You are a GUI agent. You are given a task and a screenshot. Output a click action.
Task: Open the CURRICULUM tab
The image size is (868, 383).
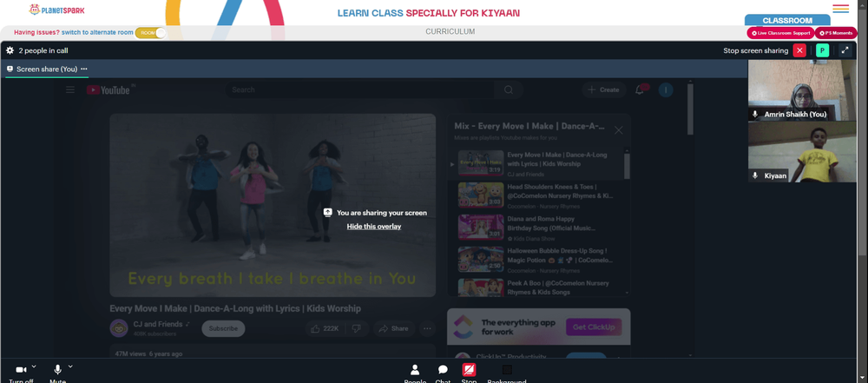[x=450, y=31]
